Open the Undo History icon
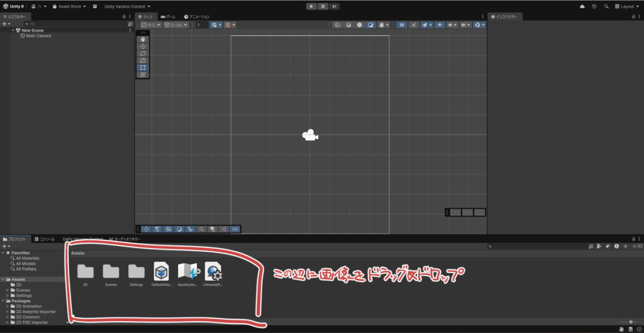Screen dimensions: 644x333 594,6
